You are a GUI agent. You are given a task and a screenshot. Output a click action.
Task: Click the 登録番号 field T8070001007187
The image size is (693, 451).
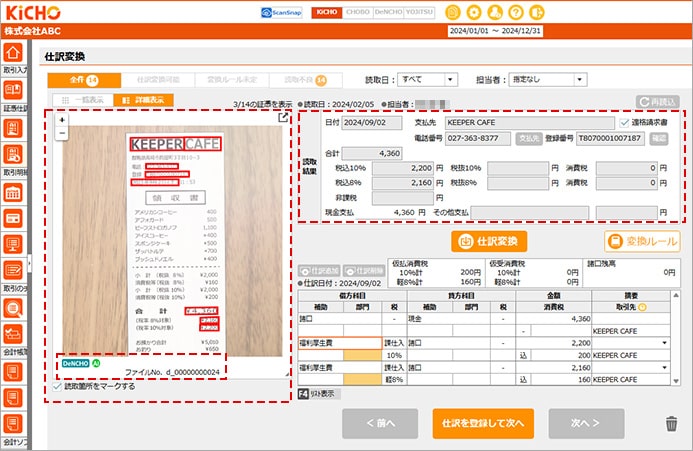[611, 138]
